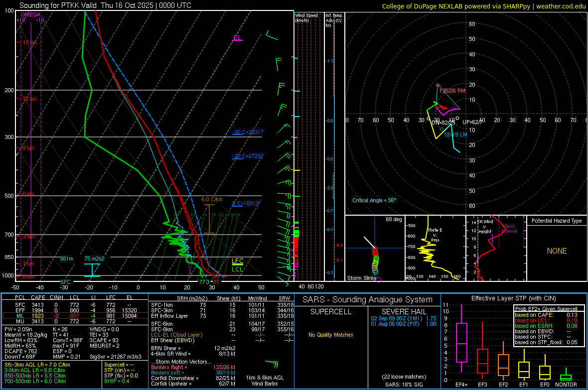Select the Sfc-3km AGL LR = 7.0 C/km line

point(37,365)
